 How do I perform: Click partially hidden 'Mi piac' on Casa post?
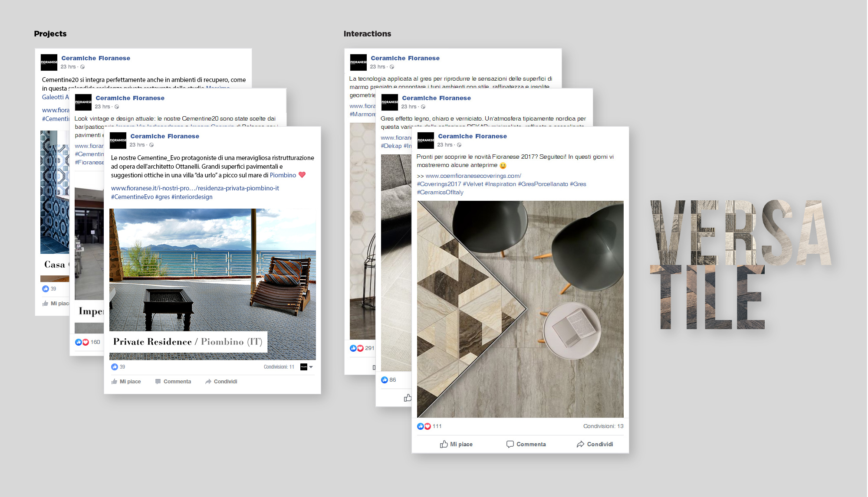pyautogui.click(x=56, y=304)
